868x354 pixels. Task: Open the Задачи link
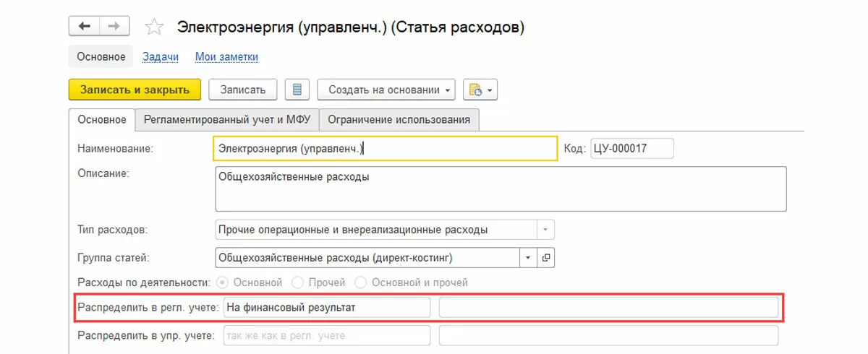[x=160, y=56]
